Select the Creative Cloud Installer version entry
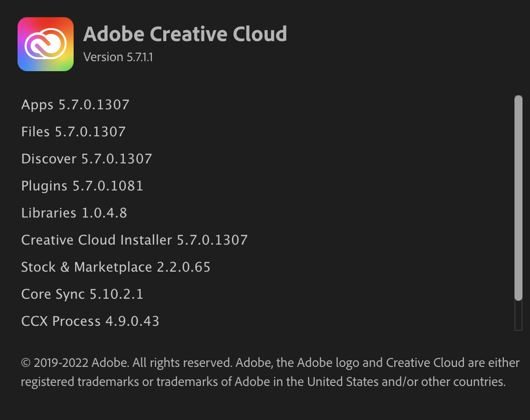This screenshot has height=420, width=530. tap(134, 240)
